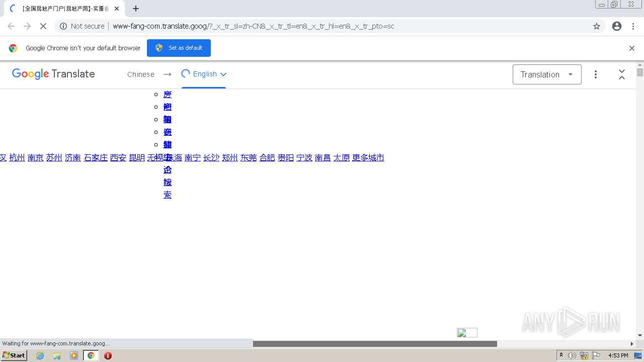Click the 4:53 PM system clock

(x=618, y=355)
